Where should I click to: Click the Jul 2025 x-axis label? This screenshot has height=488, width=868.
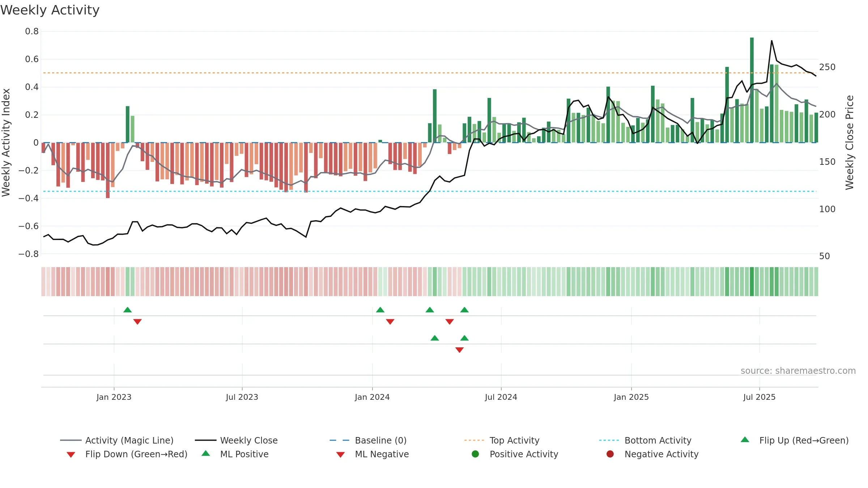[x=759, y=397]
